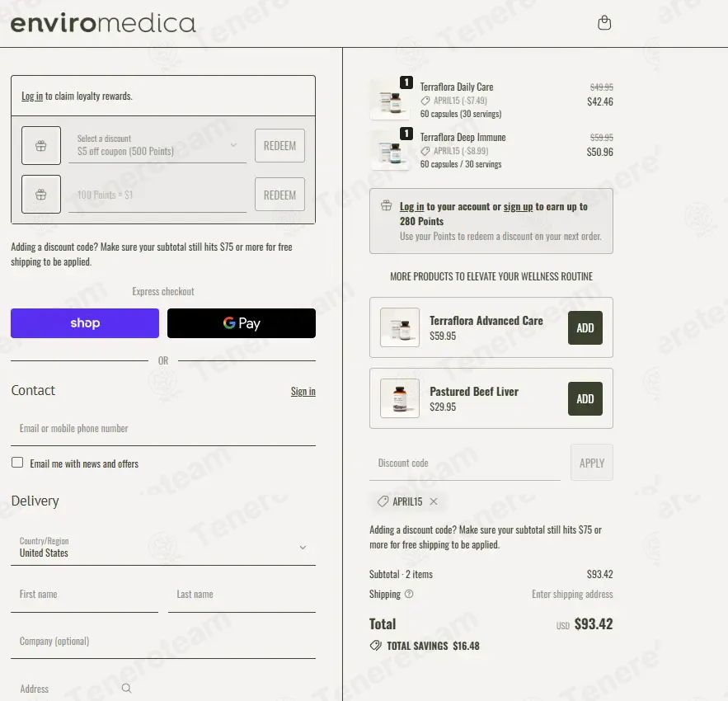Redeem the $5 off coupon
728x701 pixels.
(x=279, y=145)
